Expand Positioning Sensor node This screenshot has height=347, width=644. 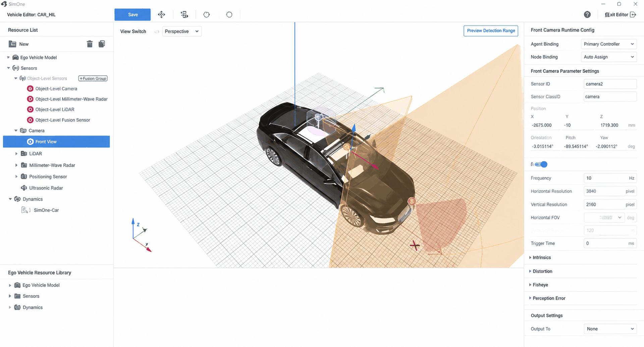[16, 177]
